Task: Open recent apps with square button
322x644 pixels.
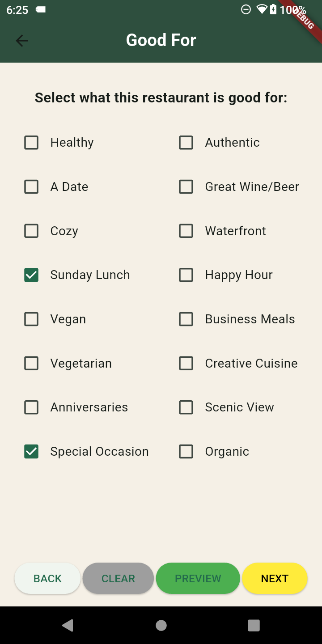Action: pos(254,625)
